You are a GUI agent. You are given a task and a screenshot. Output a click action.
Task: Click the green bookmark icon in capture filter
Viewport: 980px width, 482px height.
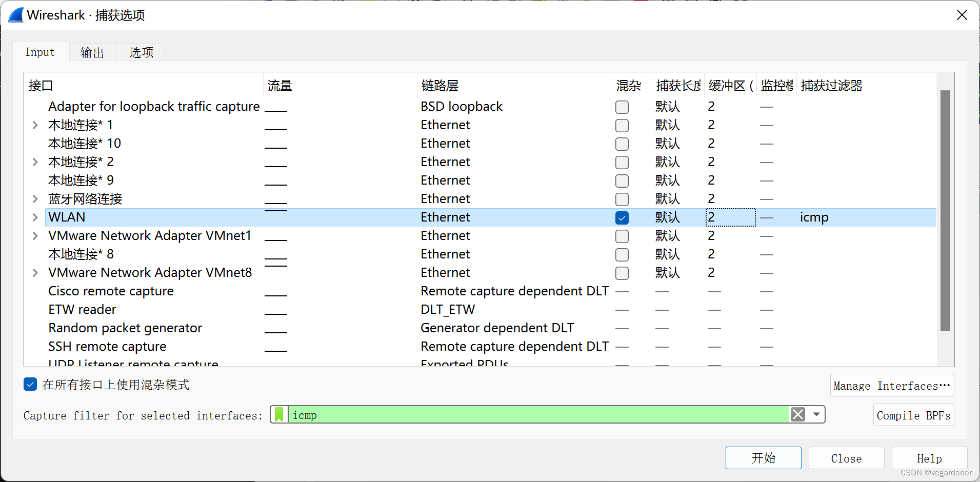[x=279, y=414]
